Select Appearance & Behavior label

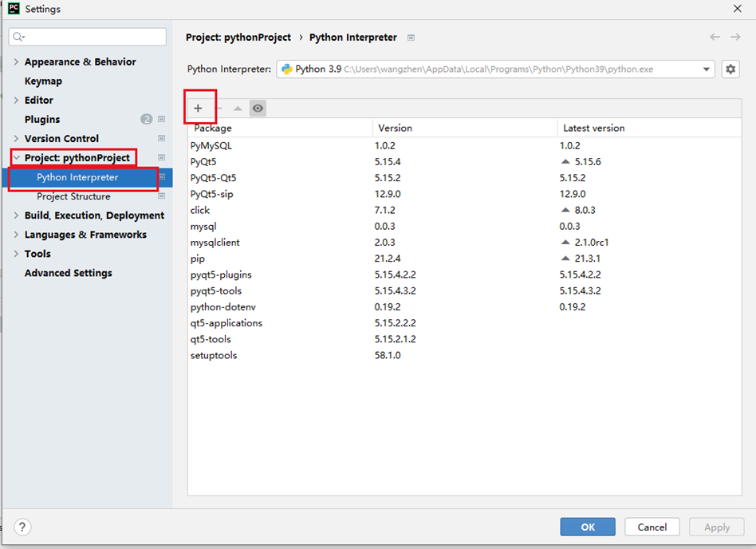pos(81,61)
